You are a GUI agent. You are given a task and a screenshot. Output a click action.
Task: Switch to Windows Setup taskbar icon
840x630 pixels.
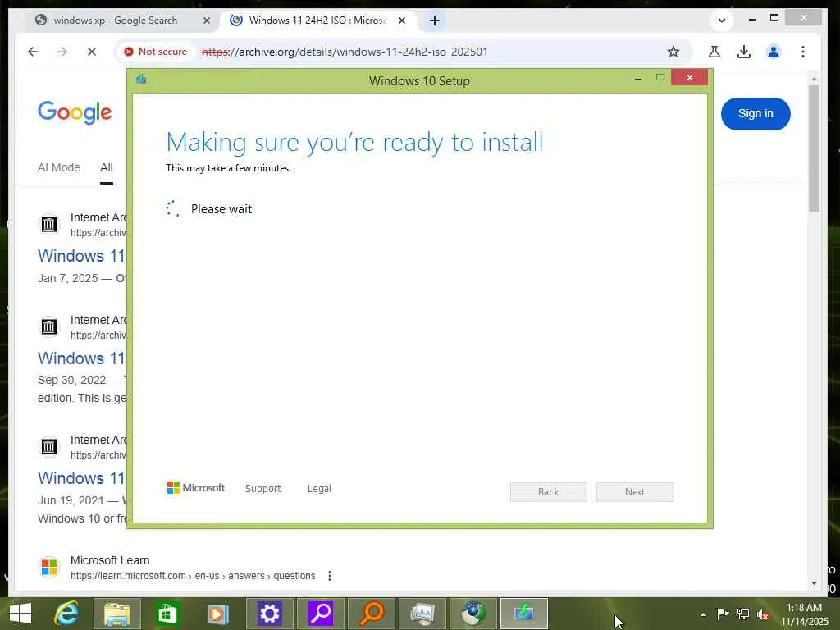click(x=524, y=614)
